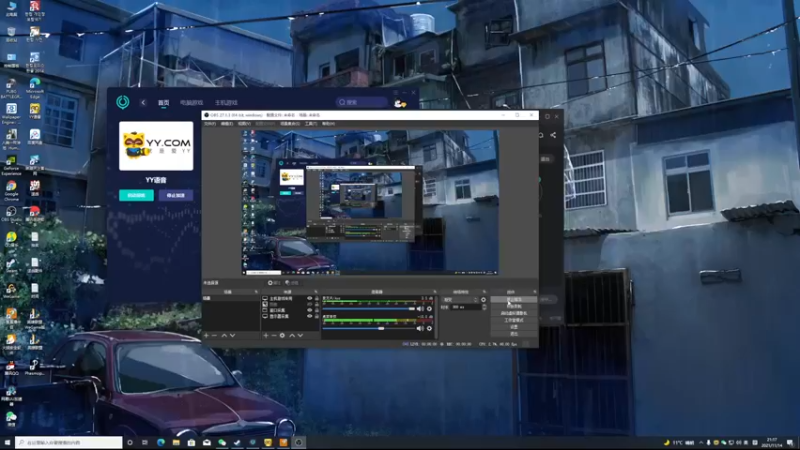Remove the selected source with minus icon
The height and width of the screenshot is (450, 800).
click(274, 336)
